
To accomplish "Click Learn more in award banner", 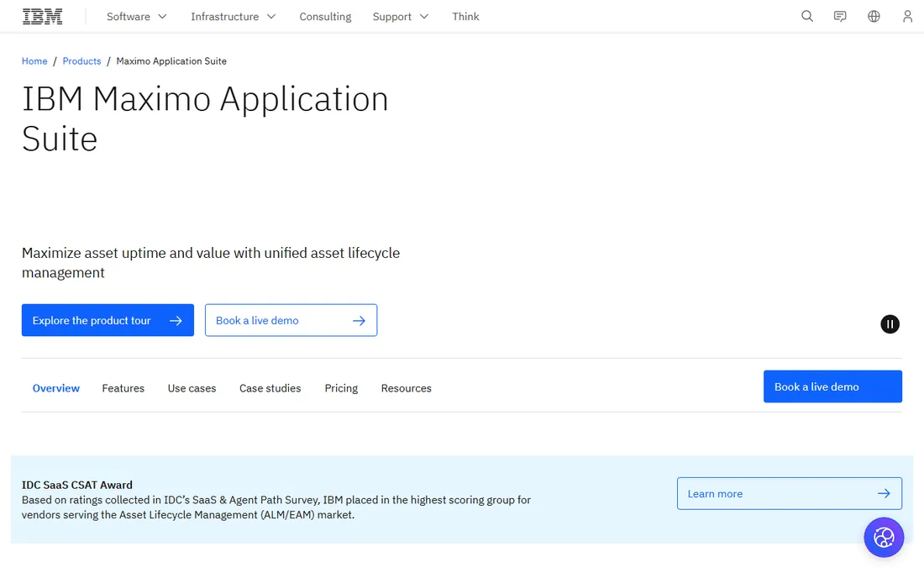I will (789, 494).
